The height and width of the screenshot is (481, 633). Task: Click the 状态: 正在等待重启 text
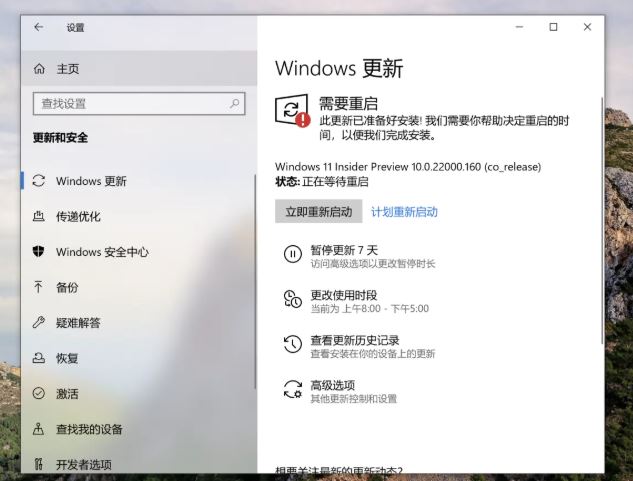pos(321,182)
